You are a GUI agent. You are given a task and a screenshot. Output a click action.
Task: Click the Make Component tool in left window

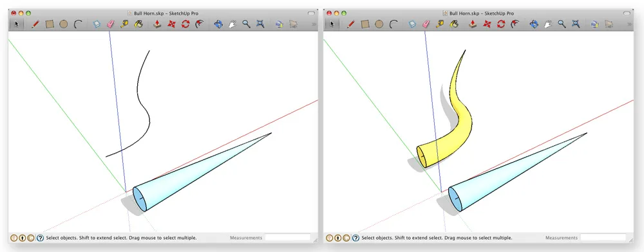(x=97, y=24)
